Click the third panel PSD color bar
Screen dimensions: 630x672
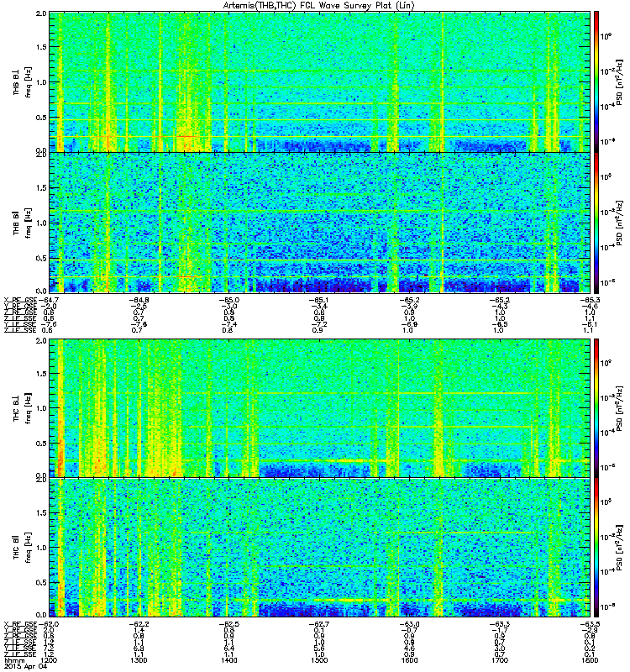(x=596, y=408)
